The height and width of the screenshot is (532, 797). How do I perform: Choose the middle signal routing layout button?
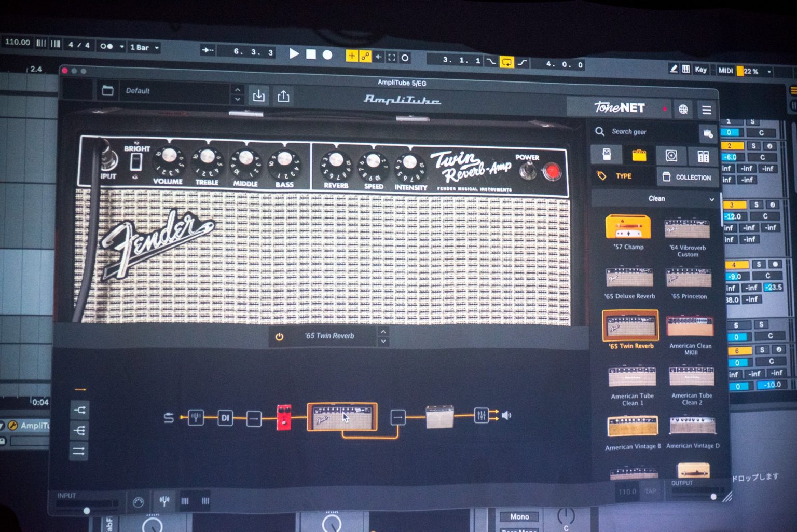[79, 430]
